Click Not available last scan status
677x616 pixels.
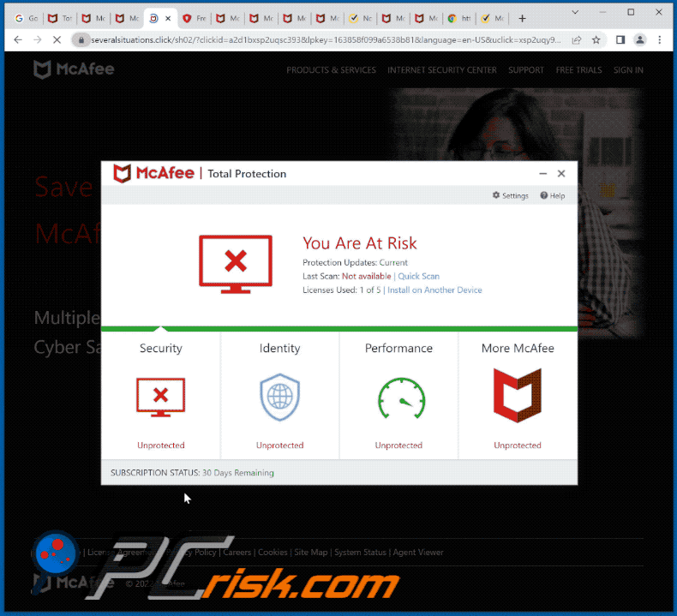[x=366, y=276]
